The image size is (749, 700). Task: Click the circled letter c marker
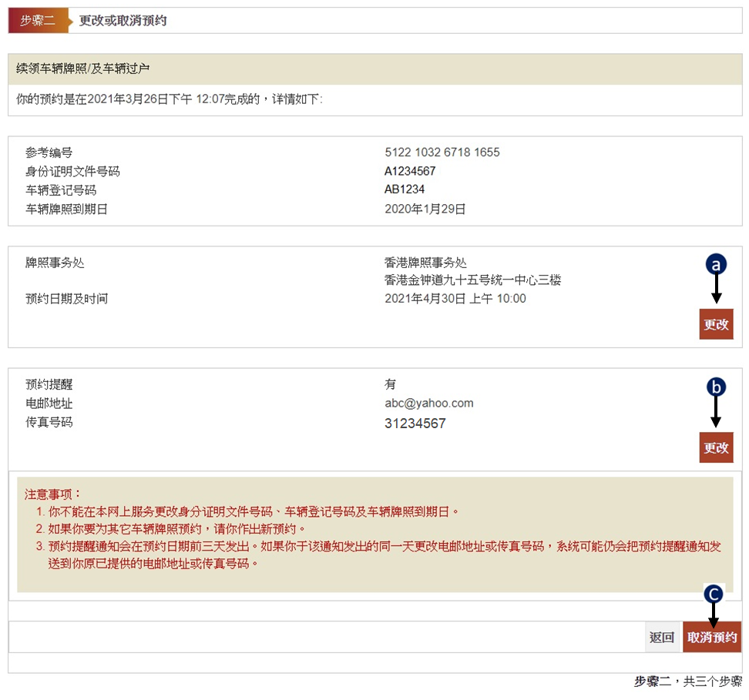click(x=714, y=594)
